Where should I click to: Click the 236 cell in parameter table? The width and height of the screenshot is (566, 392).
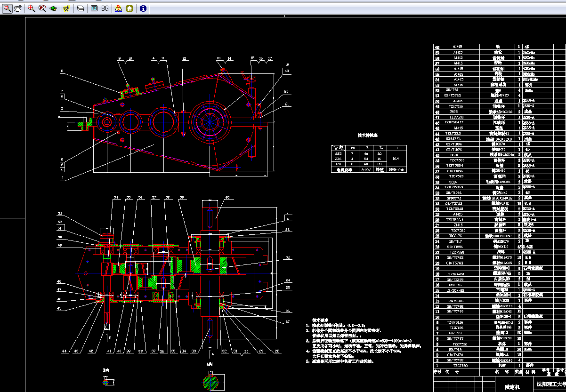click(338, 159)
